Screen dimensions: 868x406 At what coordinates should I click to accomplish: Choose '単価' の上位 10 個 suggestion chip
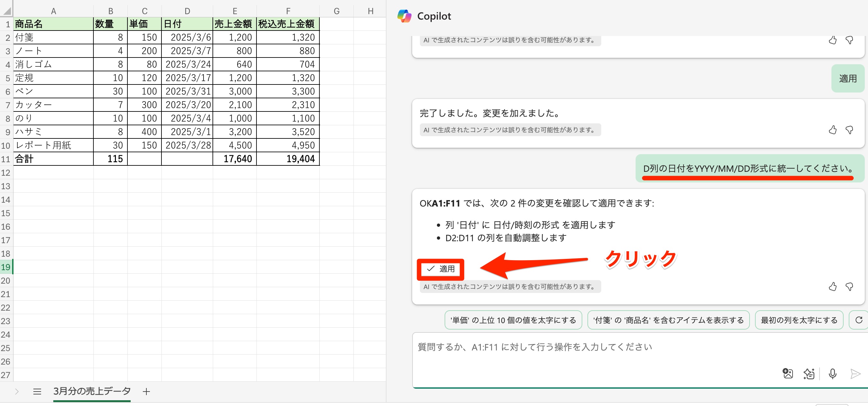[x=513, y=320]
